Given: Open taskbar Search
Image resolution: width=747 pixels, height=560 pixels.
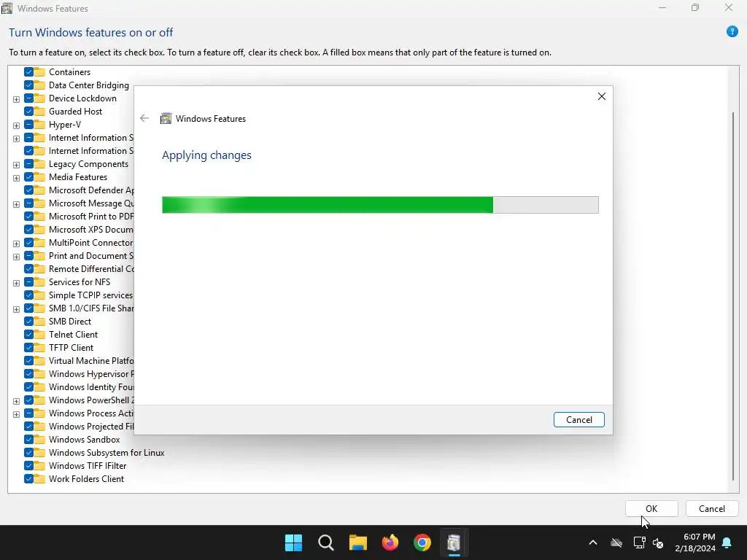Looking at the screenshot, I should click(326, 542).
